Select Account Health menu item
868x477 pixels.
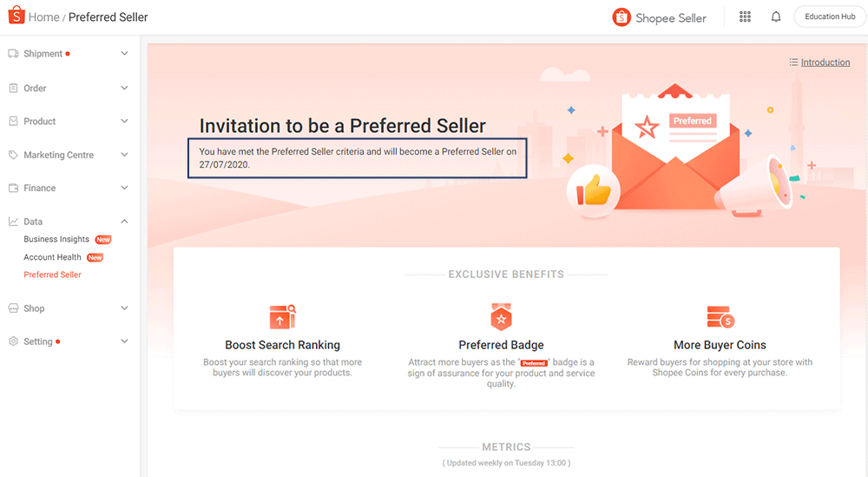(52, 257)
